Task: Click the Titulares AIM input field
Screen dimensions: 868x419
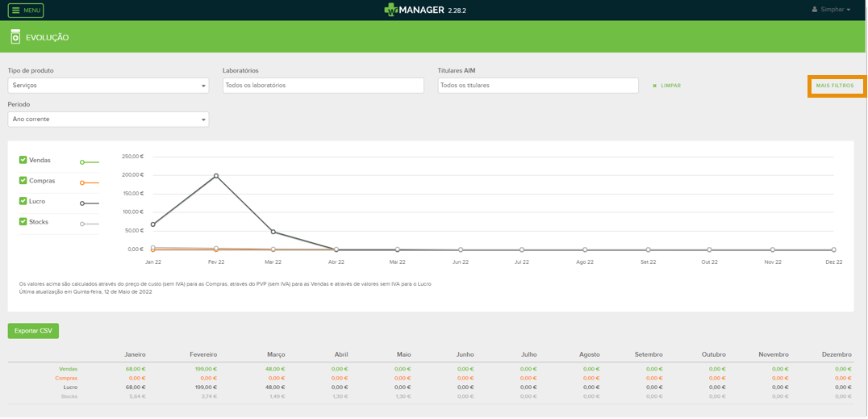Action: coord(537,86)
